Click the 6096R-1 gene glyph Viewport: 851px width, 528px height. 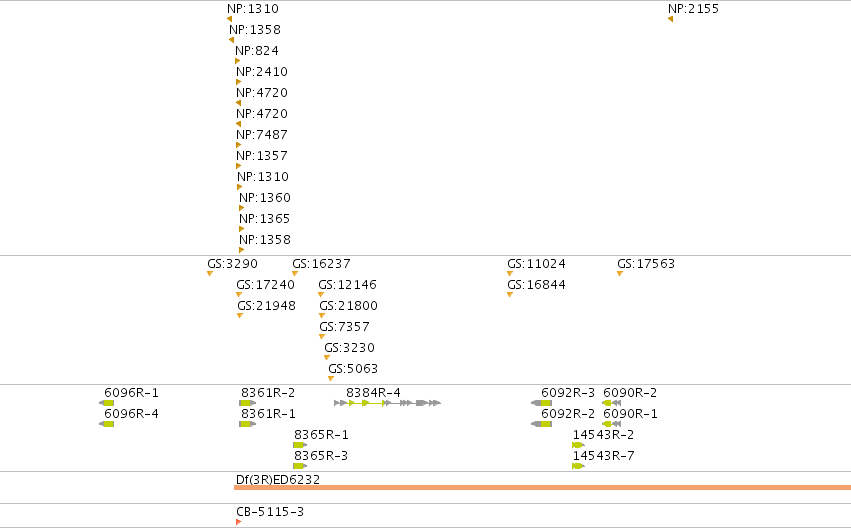click(x=106, y=403)
